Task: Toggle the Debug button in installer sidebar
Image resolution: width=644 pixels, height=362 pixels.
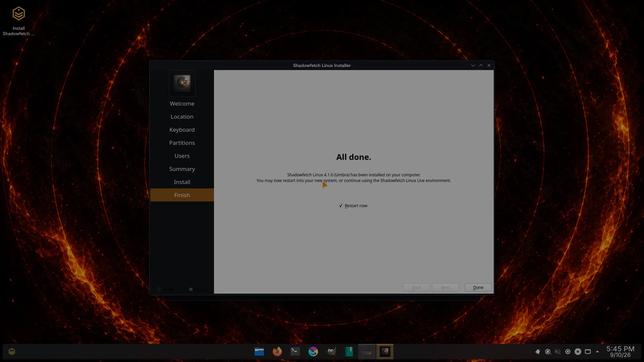Action: (198, 289)
